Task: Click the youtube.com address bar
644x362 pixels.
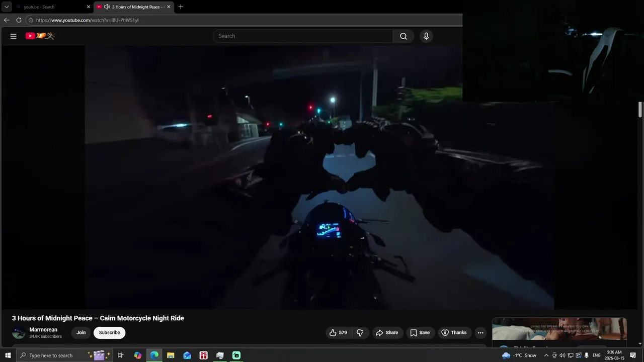Action: (244, 20)
